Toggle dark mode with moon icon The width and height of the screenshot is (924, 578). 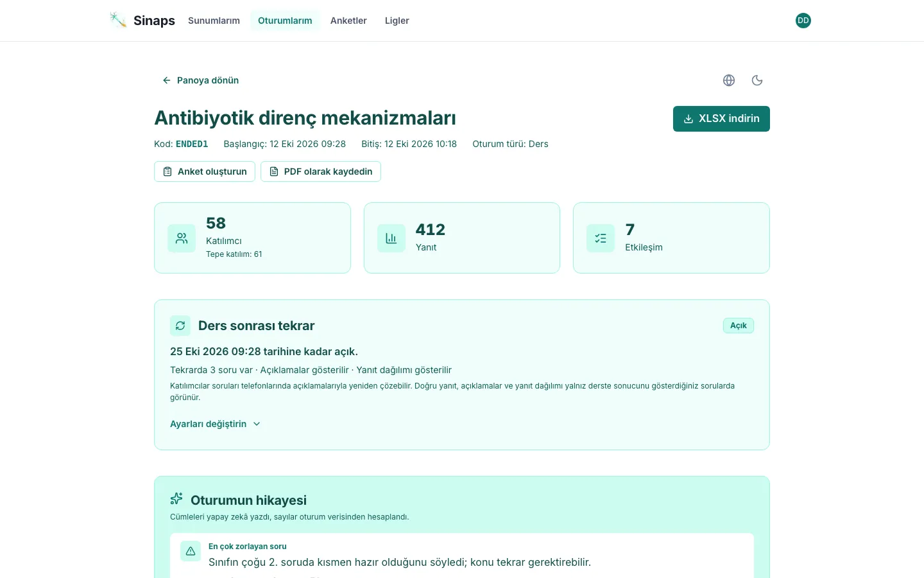[757, 80]
